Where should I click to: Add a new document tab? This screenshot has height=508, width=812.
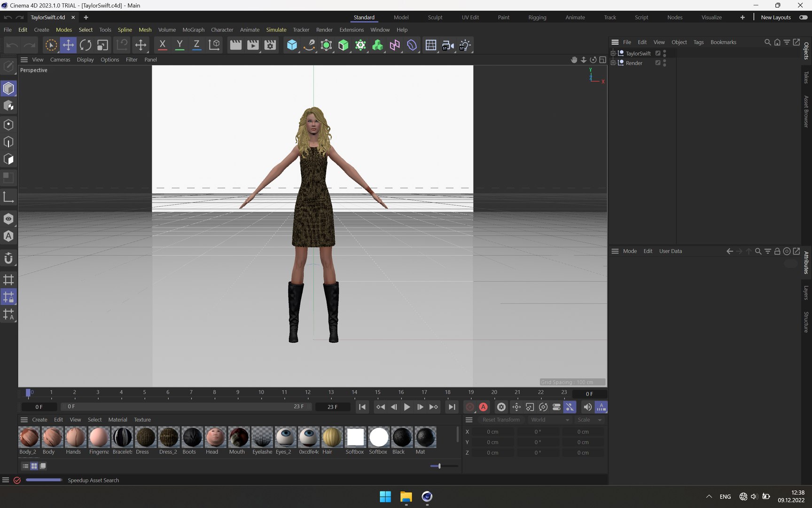coord(86,17)
